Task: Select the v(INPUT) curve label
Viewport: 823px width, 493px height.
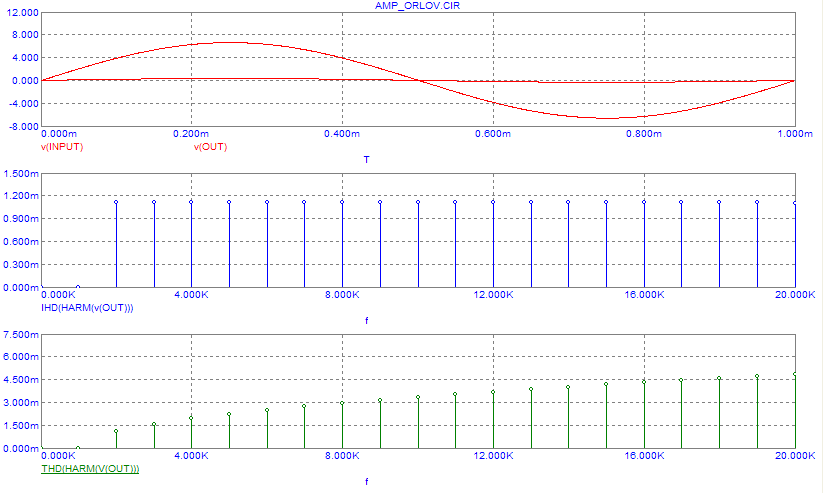Action: point(62,146)
